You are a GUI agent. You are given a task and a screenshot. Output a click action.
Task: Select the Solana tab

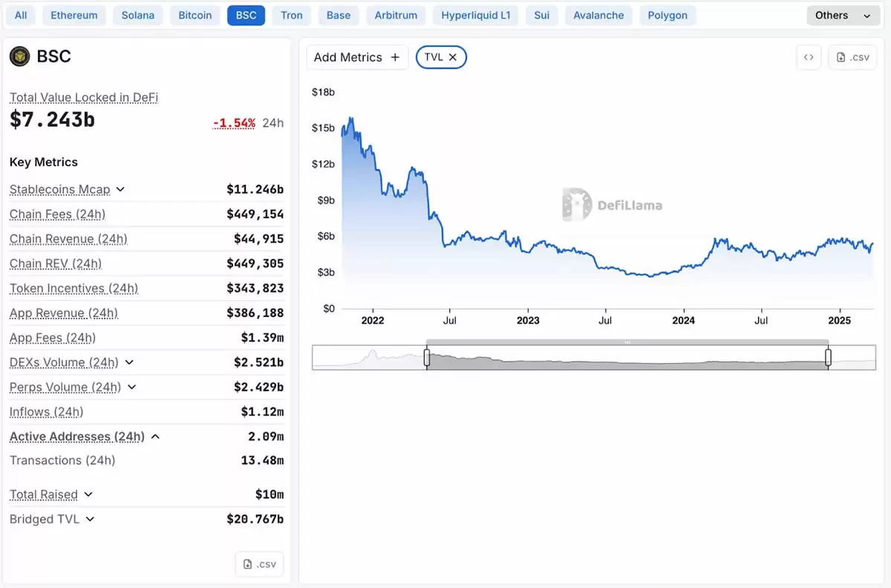(137, 14)
